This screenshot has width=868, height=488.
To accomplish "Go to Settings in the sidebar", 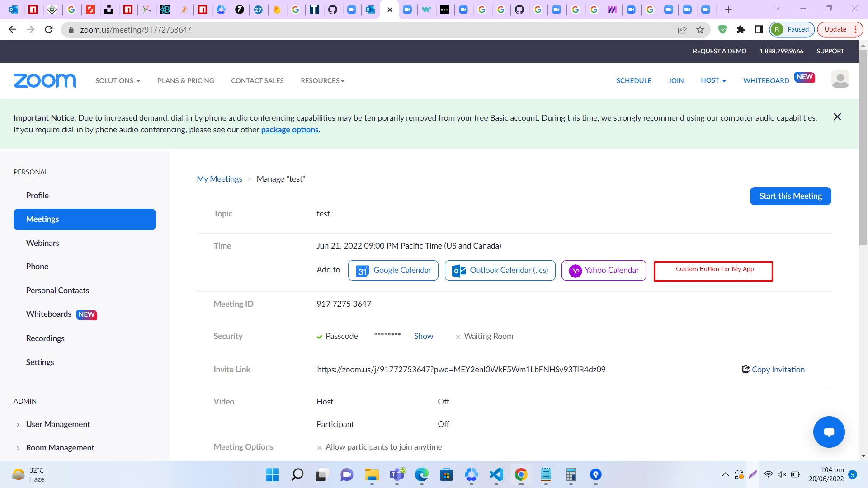I will coord(40,362).
